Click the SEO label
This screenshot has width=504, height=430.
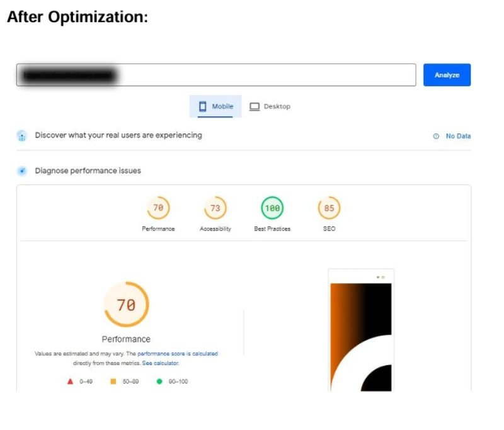329,229
